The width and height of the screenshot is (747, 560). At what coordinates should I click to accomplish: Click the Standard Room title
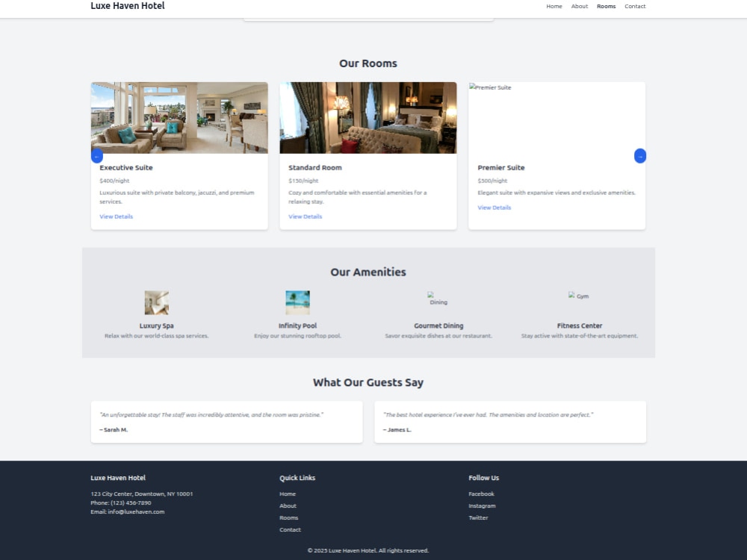tap(315, 167)
